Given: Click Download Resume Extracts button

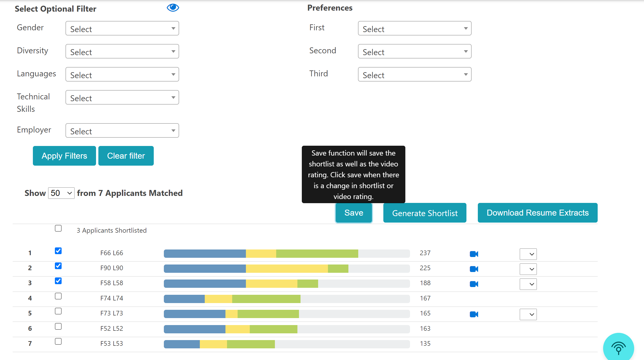Looking at the screenshot, I should (537, 213).
